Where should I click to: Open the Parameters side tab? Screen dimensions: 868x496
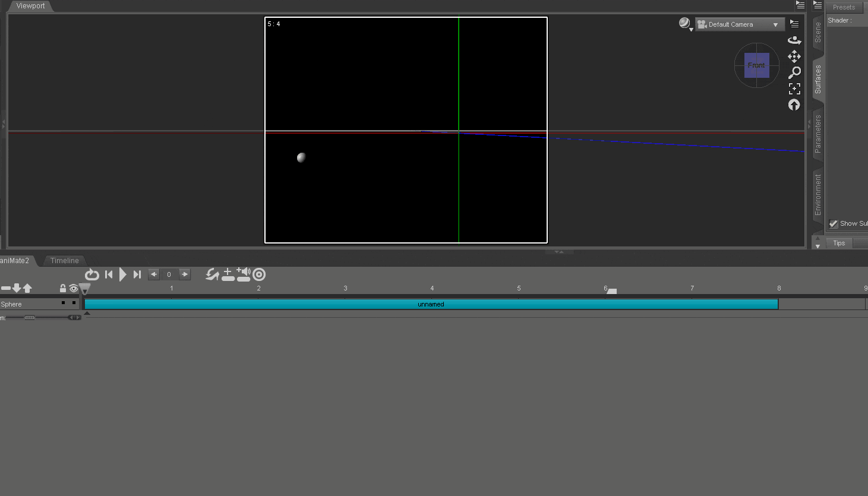pyautogui.click(x=817, y=132)
